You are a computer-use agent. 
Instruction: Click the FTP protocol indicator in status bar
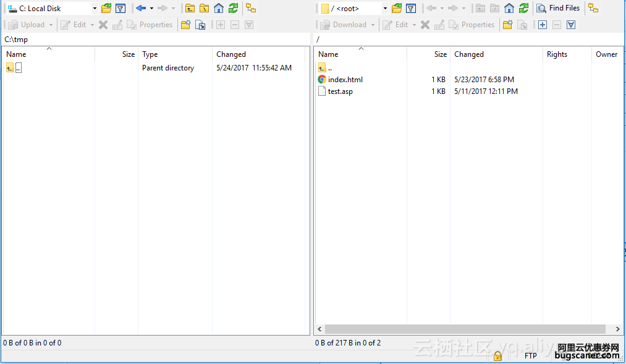coord(531,355)
